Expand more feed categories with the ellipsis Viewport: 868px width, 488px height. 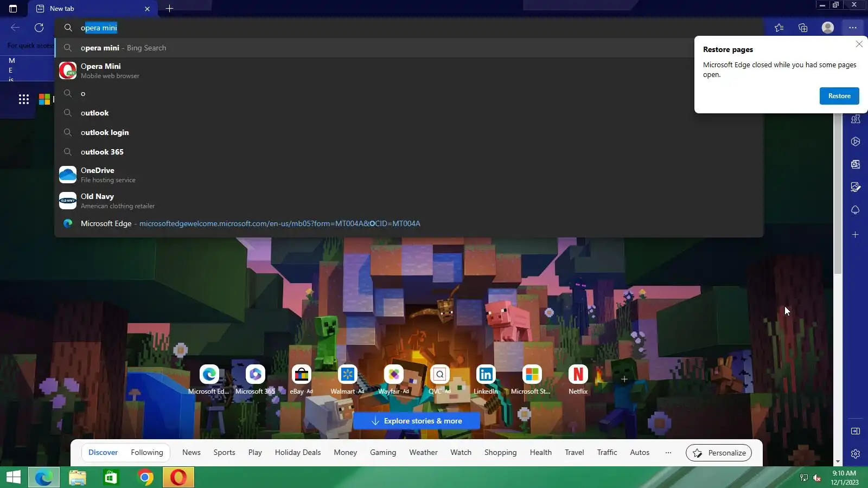[x=668, y=453]
